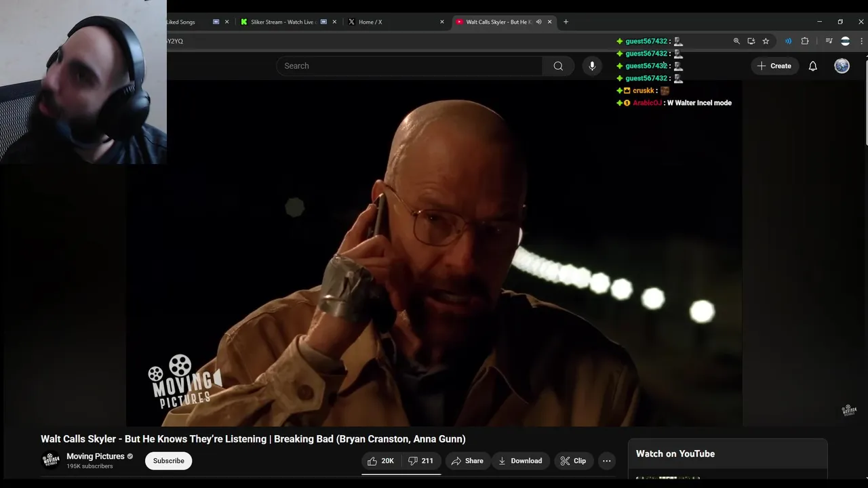Click the Moving Pictures channel avatar
The height and width of the screenshot is (488, 868).
51,460
